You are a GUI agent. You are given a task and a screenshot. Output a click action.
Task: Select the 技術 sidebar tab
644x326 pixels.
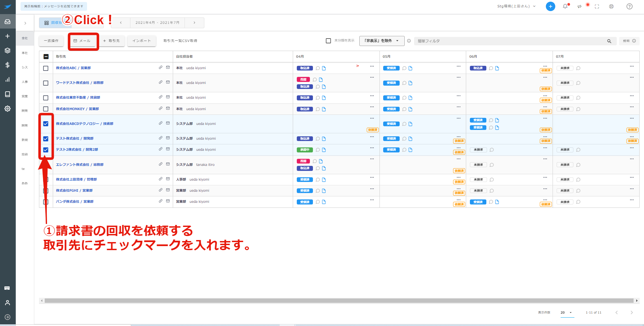point(25,154)
